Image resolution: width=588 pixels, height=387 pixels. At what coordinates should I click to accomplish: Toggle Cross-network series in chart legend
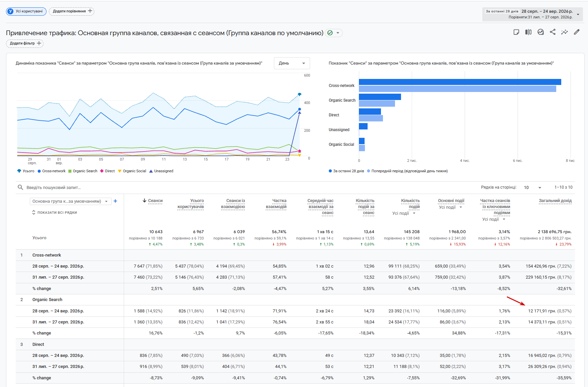pos(52,171)
